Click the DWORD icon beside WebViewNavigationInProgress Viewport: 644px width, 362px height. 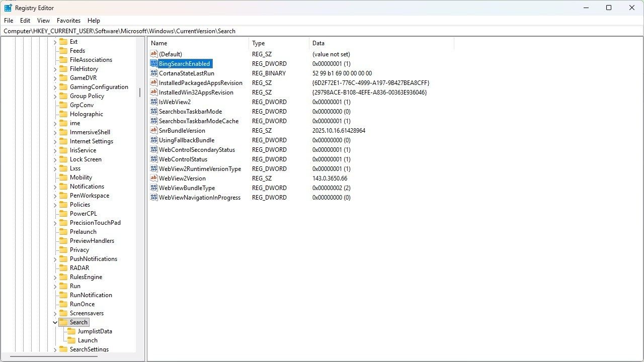tap(154, 198)
